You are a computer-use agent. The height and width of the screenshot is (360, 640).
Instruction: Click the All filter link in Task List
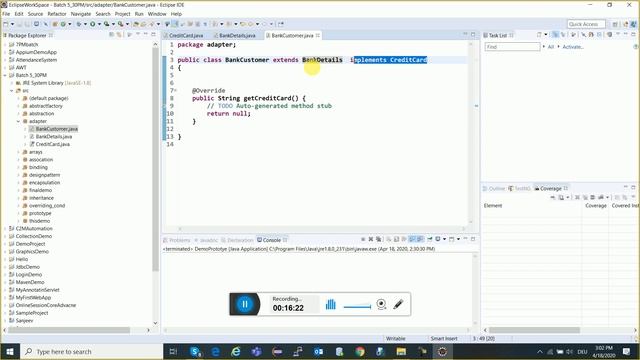(x=551, y=47)
